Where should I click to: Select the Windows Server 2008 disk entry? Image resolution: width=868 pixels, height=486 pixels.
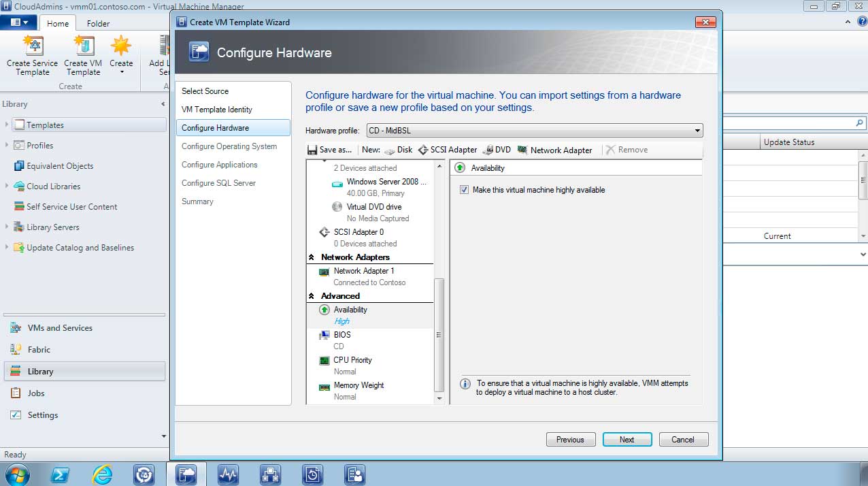point(380,187)
